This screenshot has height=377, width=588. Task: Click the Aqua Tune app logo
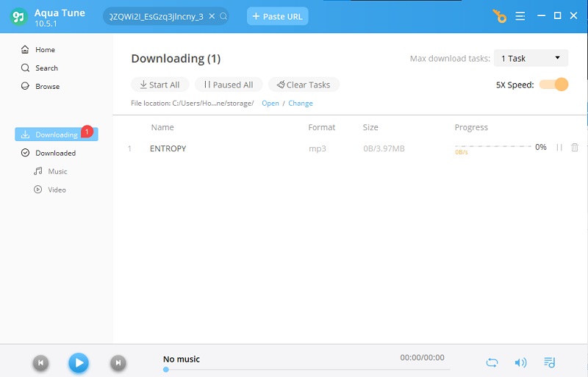(19, 16)
